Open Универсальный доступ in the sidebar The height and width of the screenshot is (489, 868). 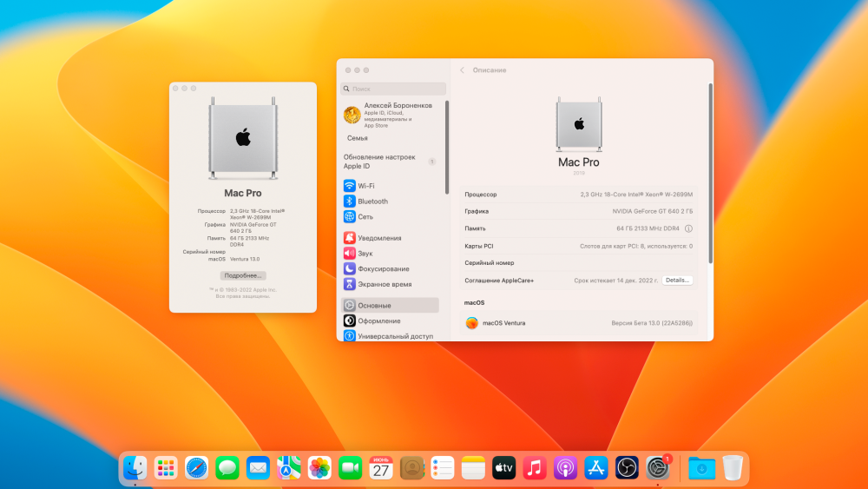tap(391, 336)
